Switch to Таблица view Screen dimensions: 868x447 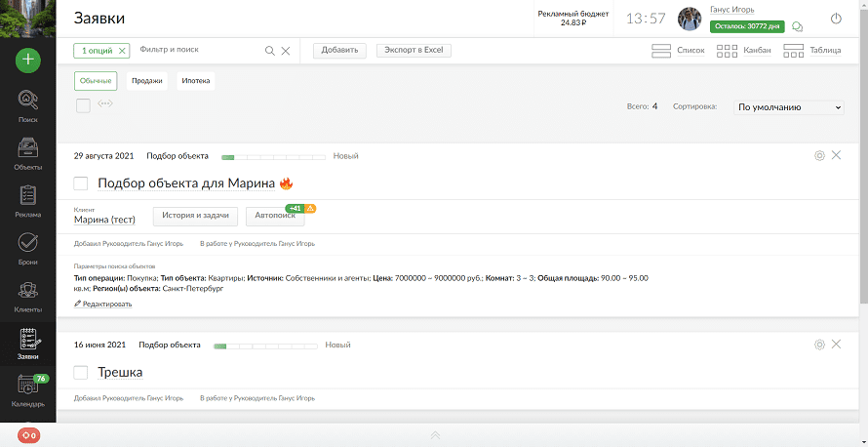tap(812, 51)
